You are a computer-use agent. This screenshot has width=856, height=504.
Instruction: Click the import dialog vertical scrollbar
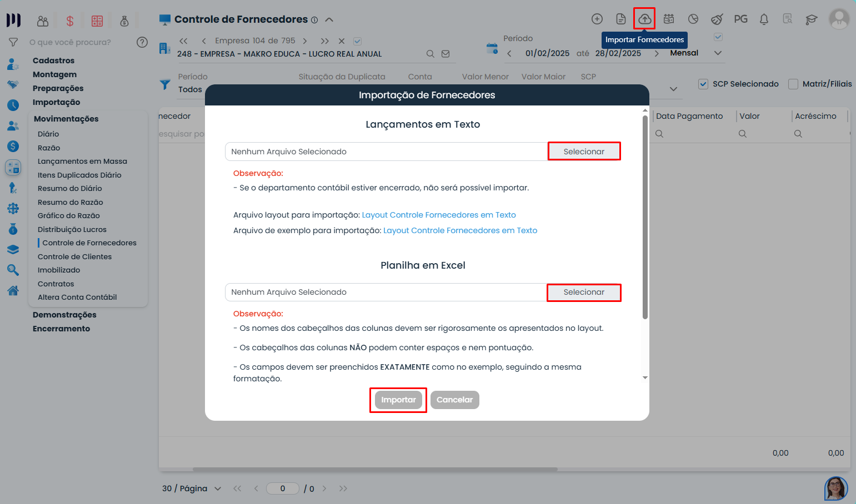click(645, 217)
